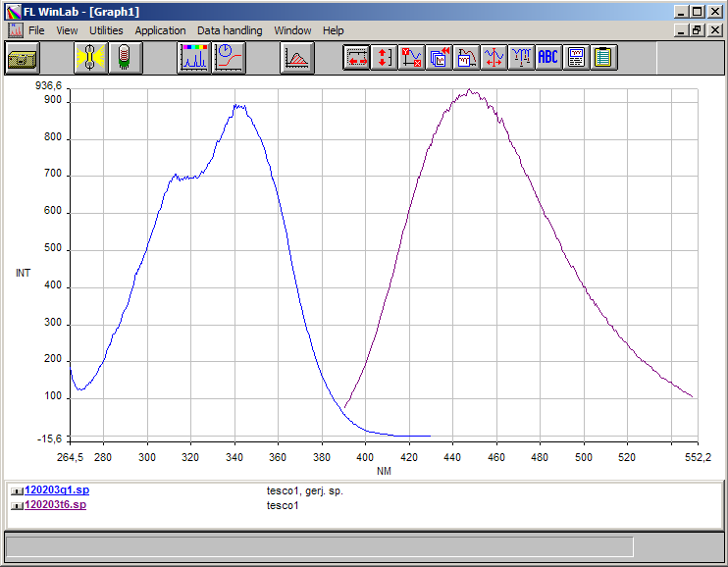
Task: Open the File menu
Action: [x=36, y=30]
